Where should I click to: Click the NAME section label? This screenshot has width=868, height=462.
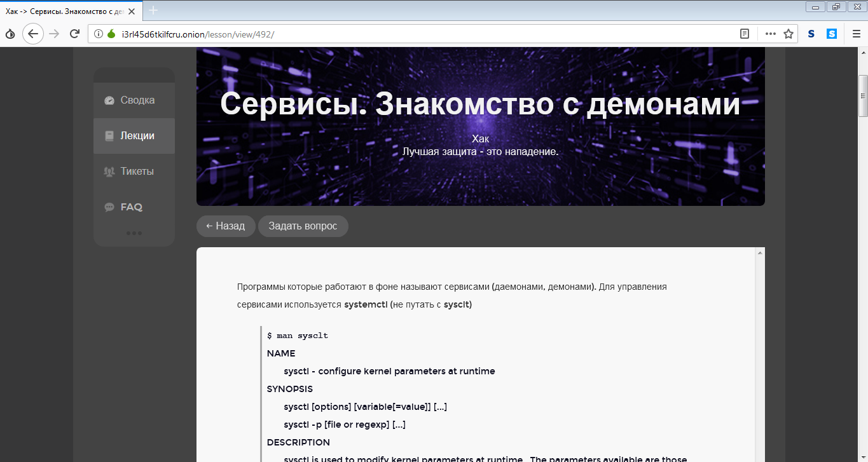click(281, 353)
